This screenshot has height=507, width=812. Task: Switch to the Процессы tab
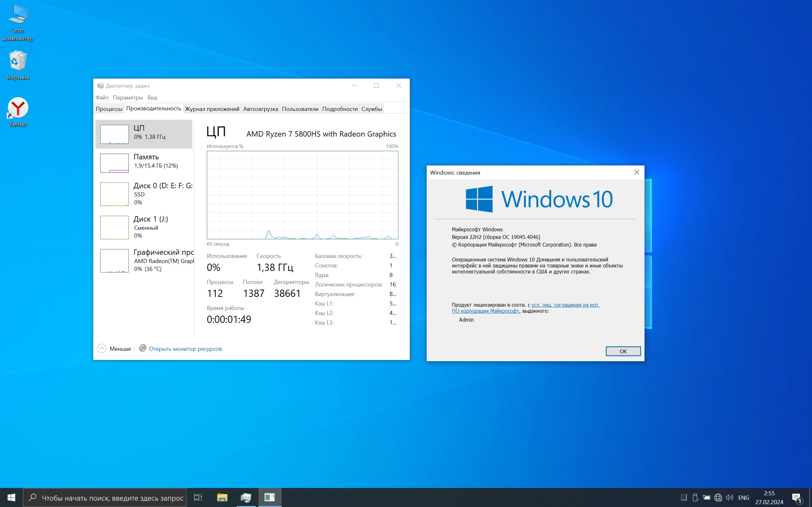109,109
